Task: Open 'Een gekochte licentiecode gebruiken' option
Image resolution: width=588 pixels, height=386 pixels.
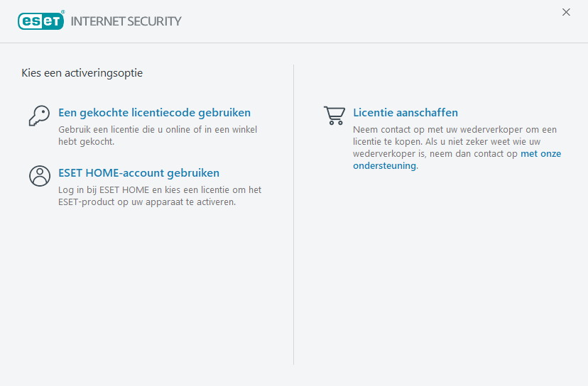Action: click(154, 113)
